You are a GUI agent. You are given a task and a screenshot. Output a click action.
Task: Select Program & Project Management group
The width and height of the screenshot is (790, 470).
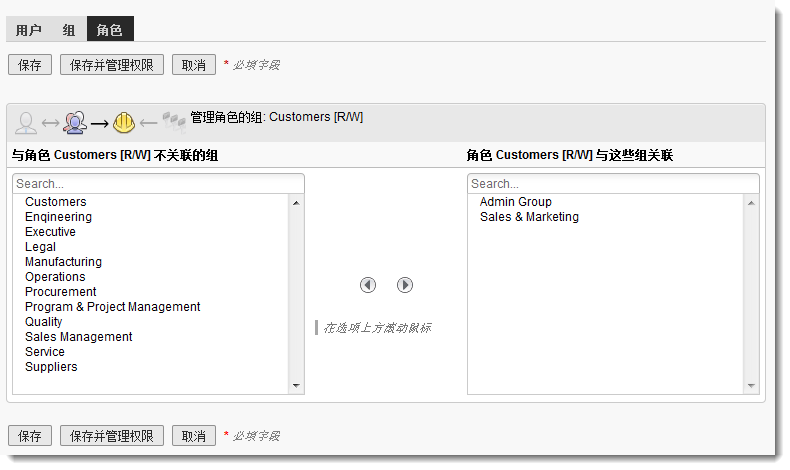tap(112, 307)
